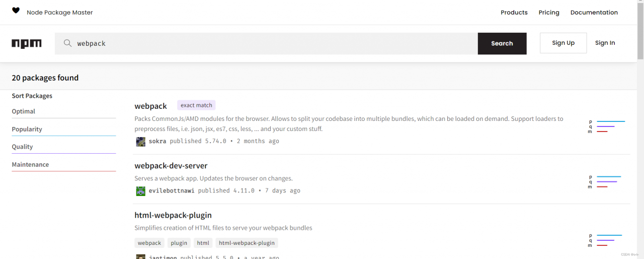This screenshot has height=259, width=644.
Task: Click the Search button
Action: point(502,43)
